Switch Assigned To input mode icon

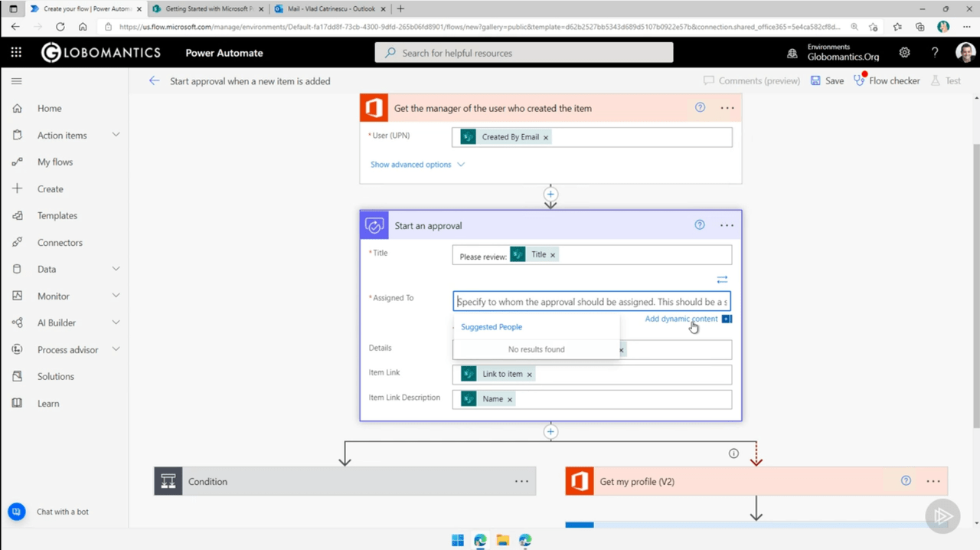722,280
